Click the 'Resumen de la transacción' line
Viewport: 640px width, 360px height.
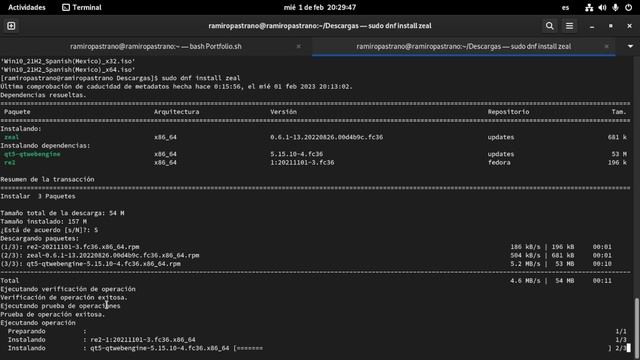47,179
